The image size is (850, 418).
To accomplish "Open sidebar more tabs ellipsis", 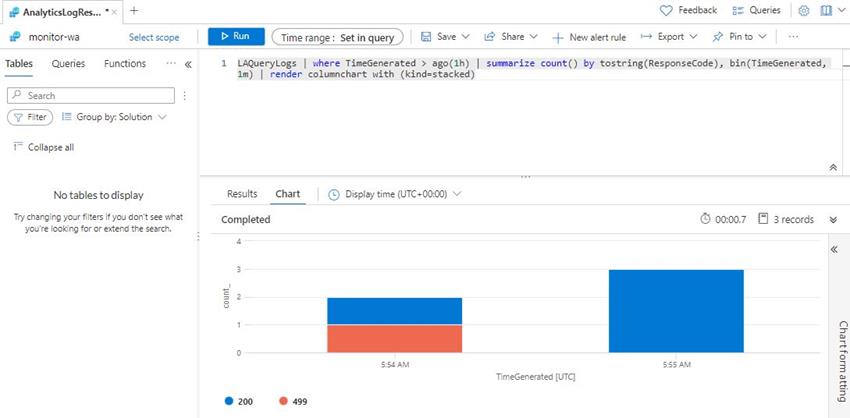I will point(171,63).
